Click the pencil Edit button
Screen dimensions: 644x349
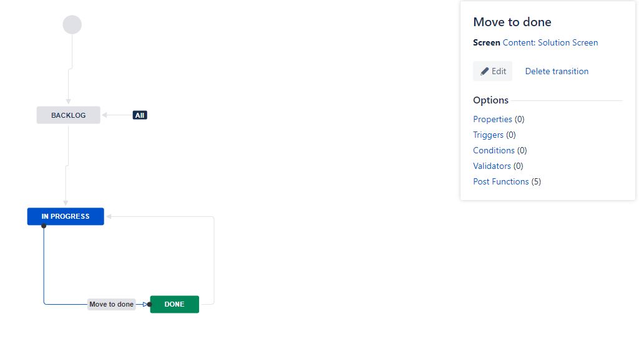(x=492, y=72)
